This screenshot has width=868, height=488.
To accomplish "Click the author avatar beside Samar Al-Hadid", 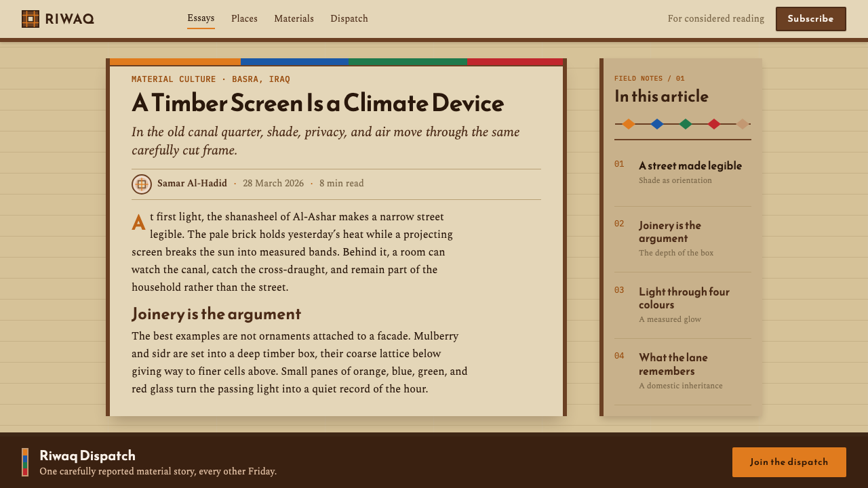I will point(142,184).
